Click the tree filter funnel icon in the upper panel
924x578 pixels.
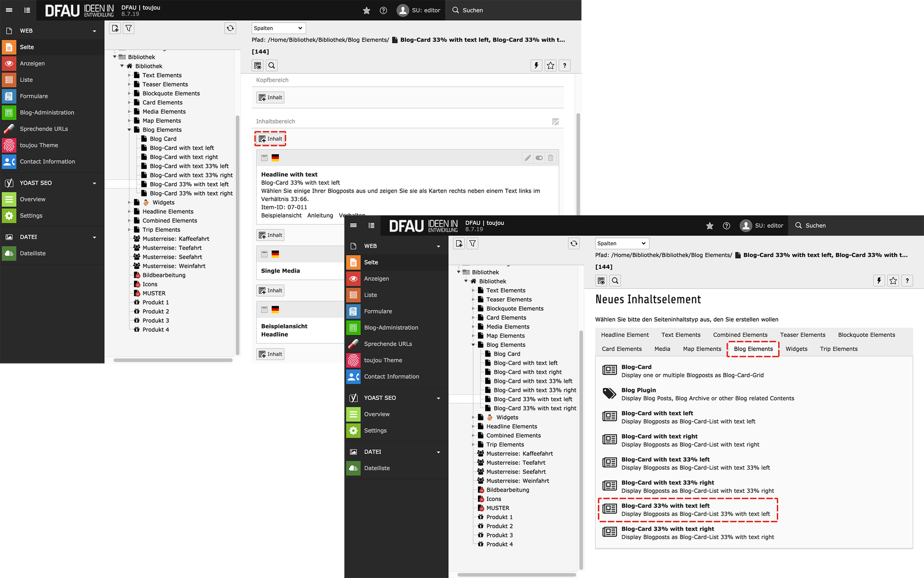(128, 28)
